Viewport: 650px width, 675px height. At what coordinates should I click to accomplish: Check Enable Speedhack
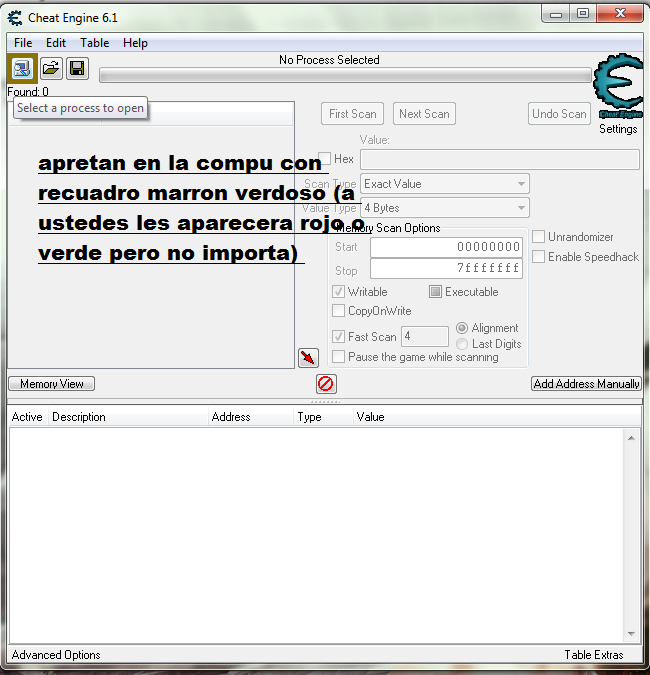[x=539, y=257]
